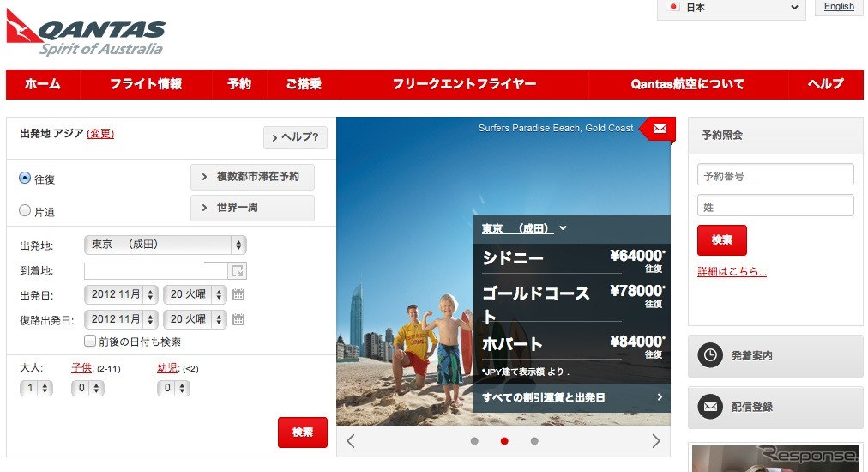Viewport: 868px width, 472px height.
Task: Open departure month 2012 11月 dropdown
Action: [121, 294]
